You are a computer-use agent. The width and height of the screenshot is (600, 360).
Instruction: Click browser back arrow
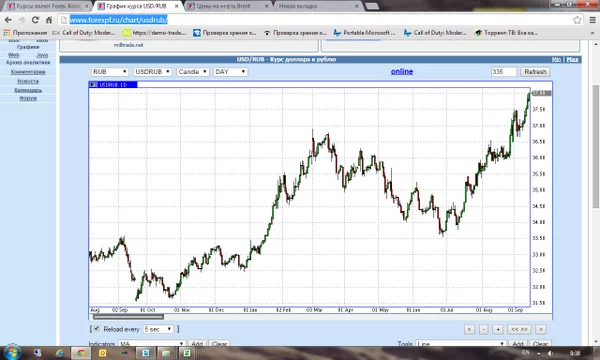click(x=8, y=20)
